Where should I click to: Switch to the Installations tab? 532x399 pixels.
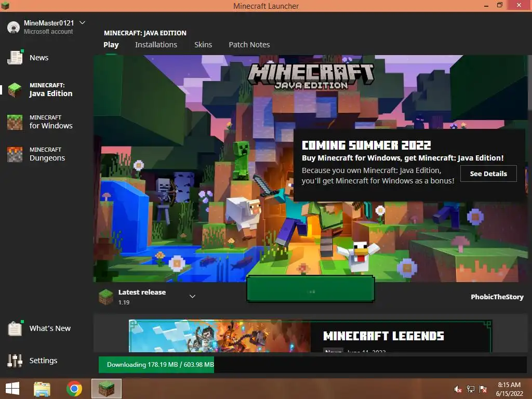click(x=156, y=45)
